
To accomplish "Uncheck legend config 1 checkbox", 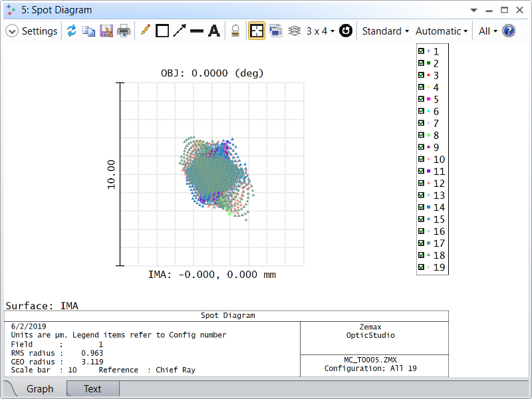I will point(421,51).
